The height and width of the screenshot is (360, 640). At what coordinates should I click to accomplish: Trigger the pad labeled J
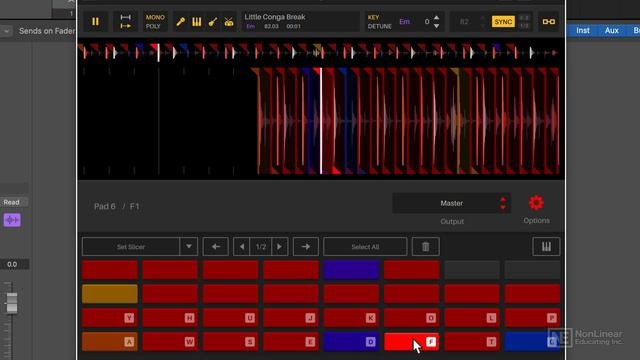(291, 318)
